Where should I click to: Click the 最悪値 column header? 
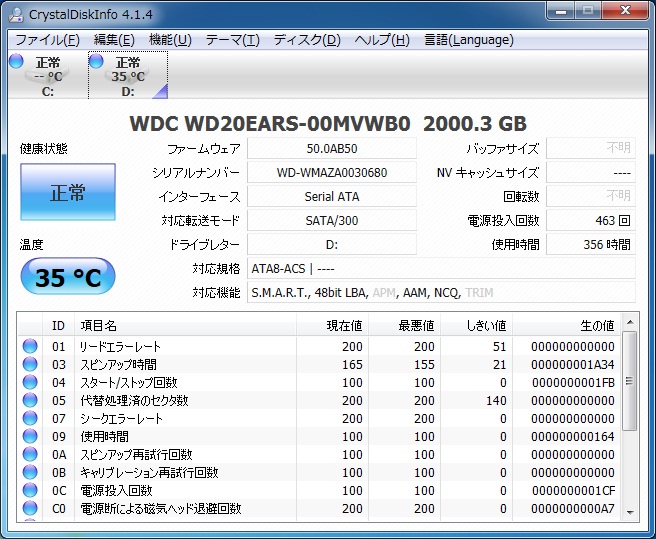coord(405,325)
